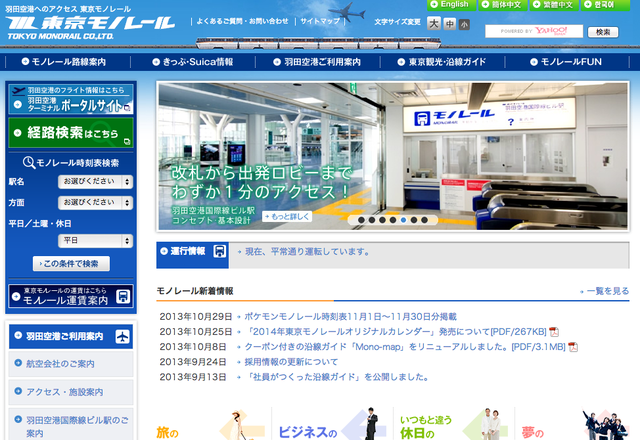The image size is (640, 440).
Task: Set text size to small (小)
Action: [x=464, y=25]
